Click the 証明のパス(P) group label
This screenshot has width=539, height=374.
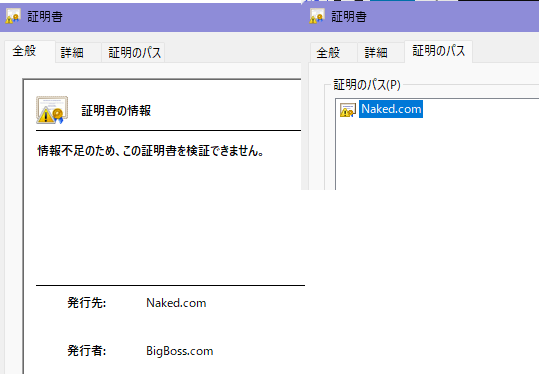(x=367, y=85)
